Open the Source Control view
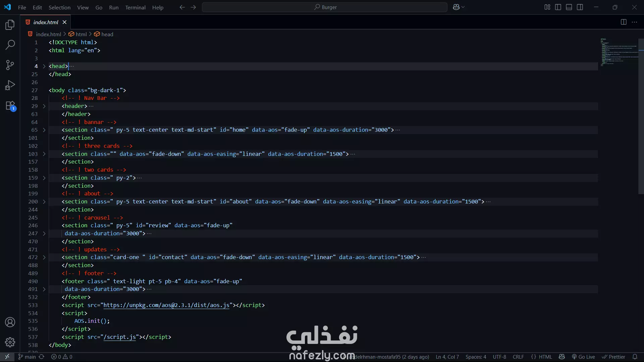The image size is (644, 362). pyautogui.click(x=10, y=65)
